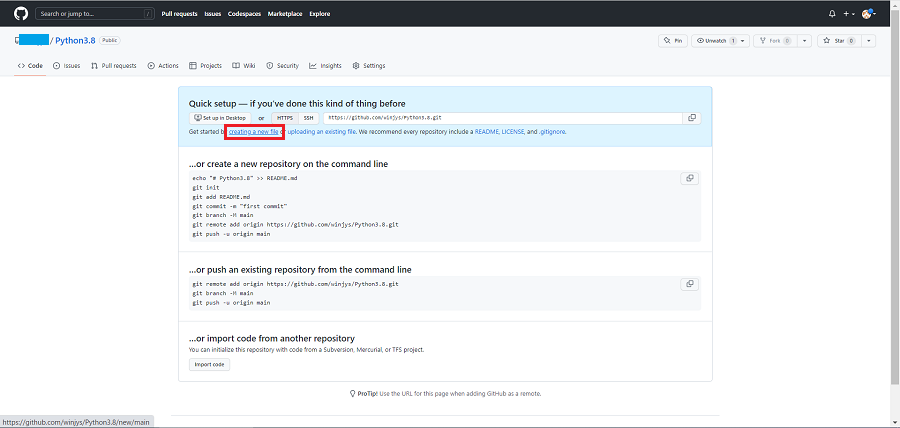Screen dimensions: 900x428
Task: Copy the push existing repository commands
Action: (688, 284)
